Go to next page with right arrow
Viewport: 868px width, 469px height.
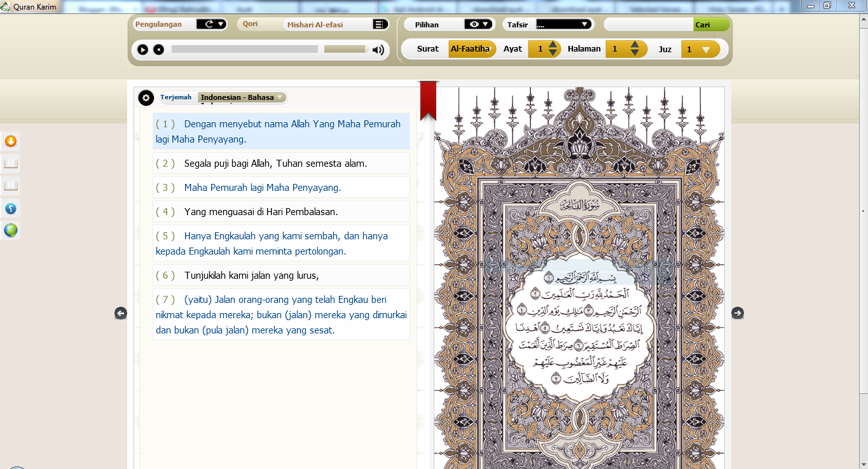pyautogui.click(x=737, y=312)
